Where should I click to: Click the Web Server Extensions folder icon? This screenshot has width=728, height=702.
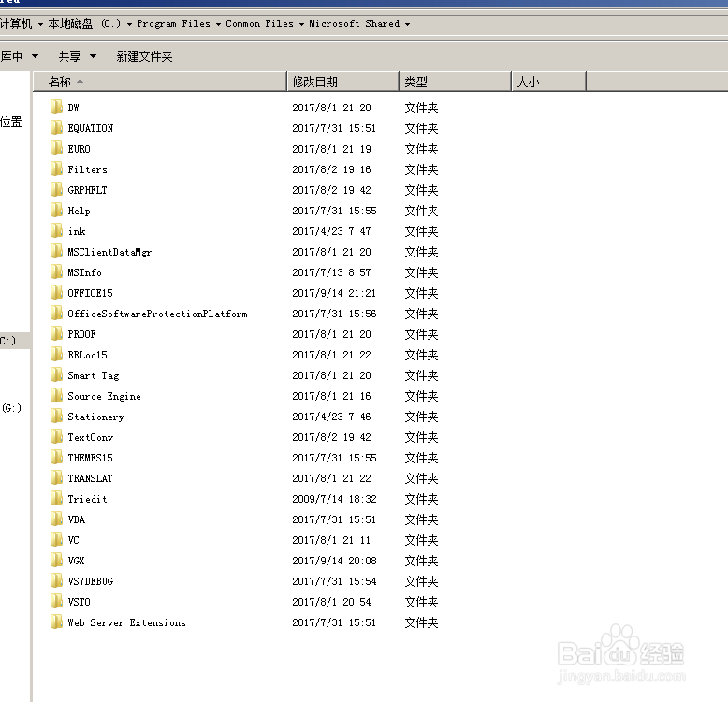[x=56, y=622]
